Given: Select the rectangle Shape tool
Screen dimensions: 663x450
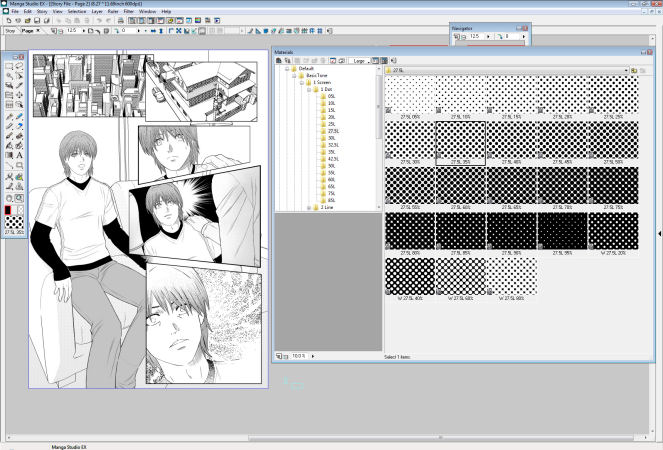Looking at the screenshot, I should (x=19, y=165).
